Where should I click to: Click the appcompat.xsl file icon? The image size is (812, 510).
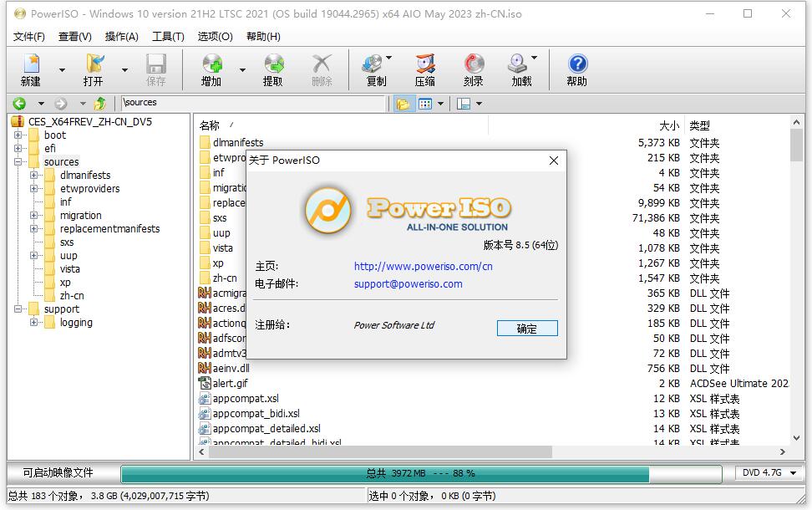pos(205,398)
